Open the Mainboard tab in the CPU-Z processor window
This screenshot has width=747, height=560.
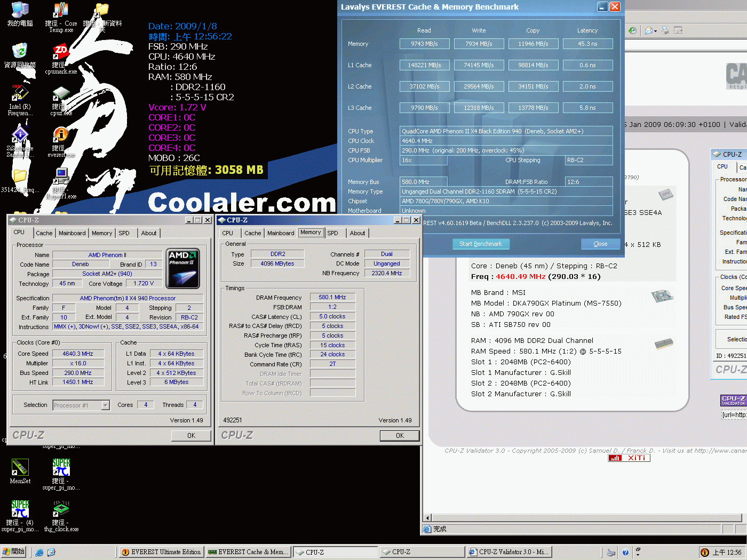72,233
